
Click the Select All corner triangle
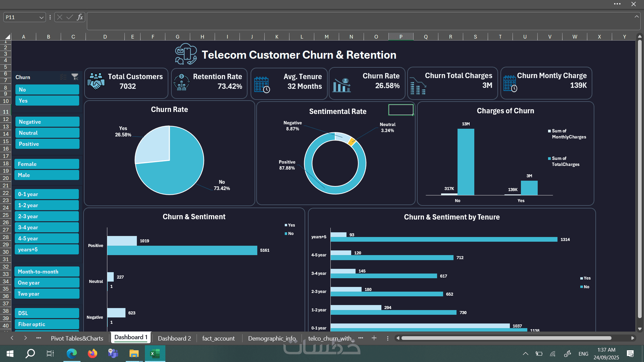(7, 37)
